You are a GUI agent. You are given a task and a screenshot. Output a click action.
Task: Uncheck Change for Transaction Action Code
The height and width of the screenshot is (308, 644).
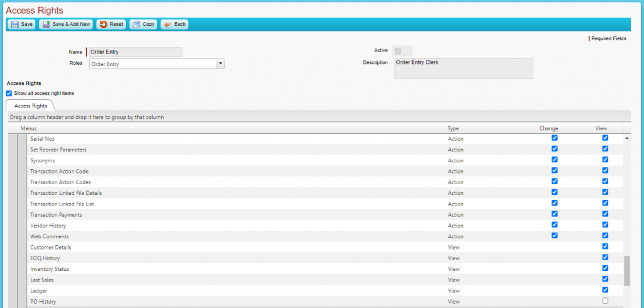(x=555, y=170)
